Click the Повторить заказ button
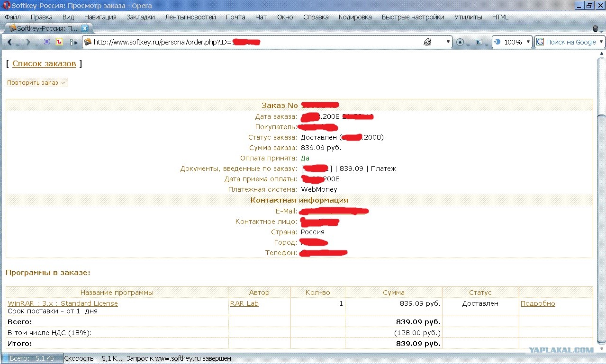 36,82
